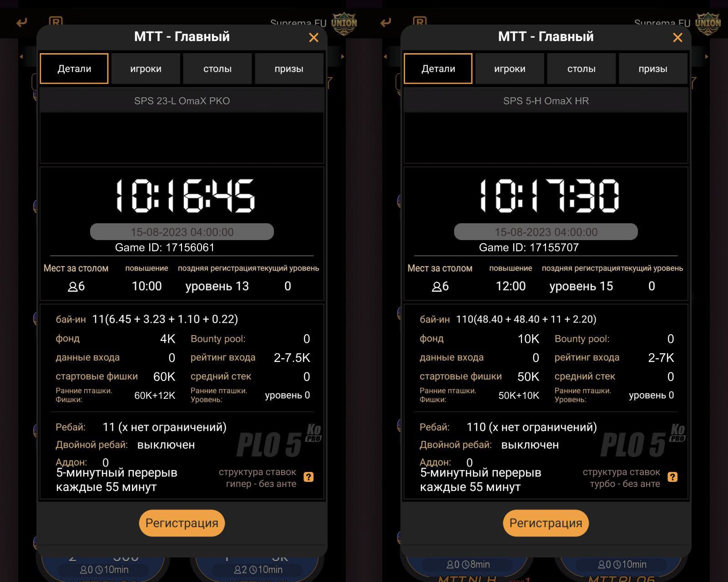Close the SPS 23-L OmaX PKO dialog
Viewport: 728px width, 582px height.
tap(313, 38)
